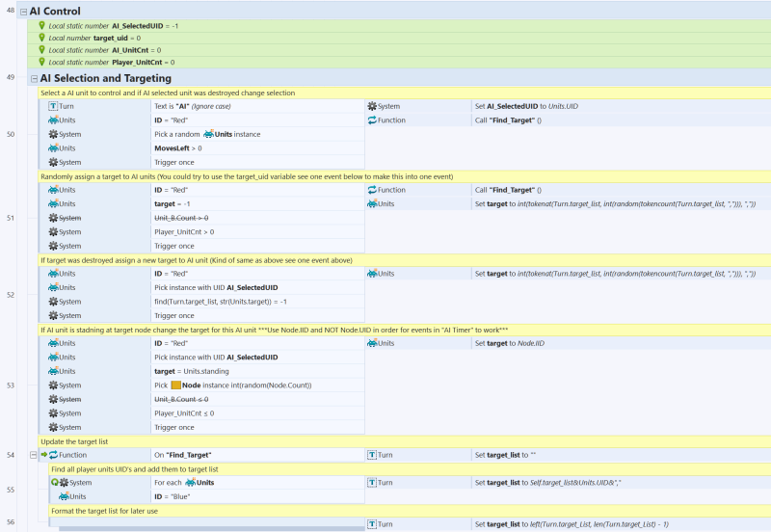Screen dimensions: 771x532
Task: Click the green trigger arrow on event 54
Action: [42, 455]
